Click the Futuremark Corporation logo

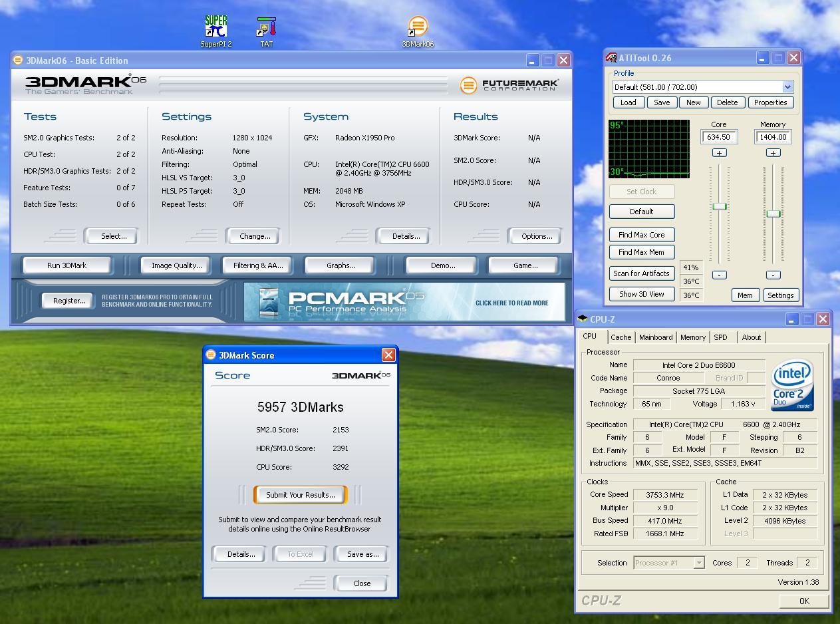click(x=509, y=85)
